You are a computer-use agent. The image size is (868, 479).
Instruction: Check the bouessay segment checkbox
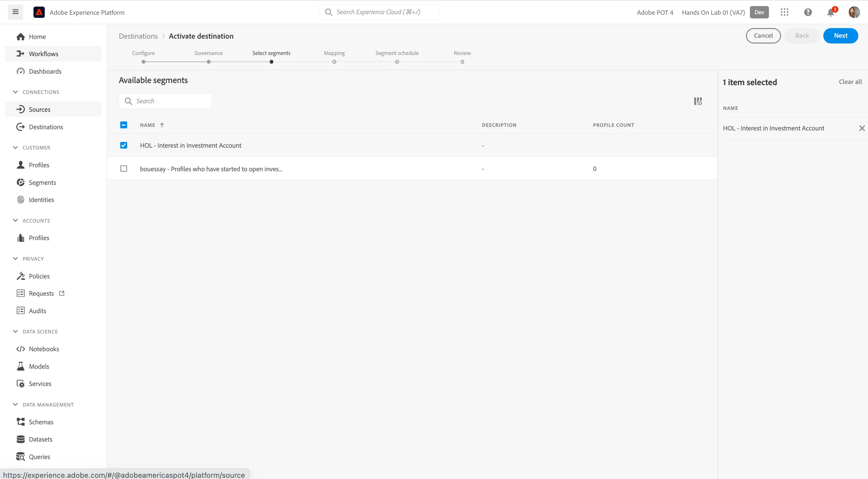click(x=124, y=169)
